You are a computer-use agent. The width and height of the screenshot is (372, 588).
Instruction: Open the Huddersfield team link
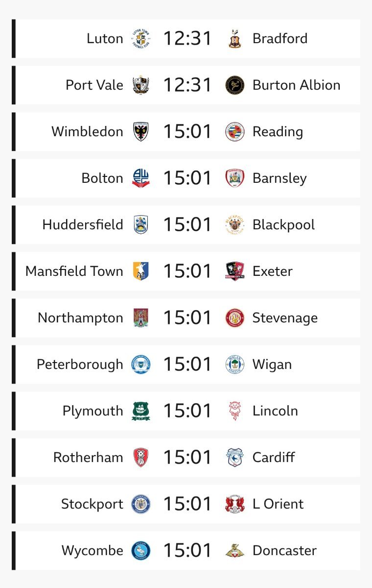83,225
